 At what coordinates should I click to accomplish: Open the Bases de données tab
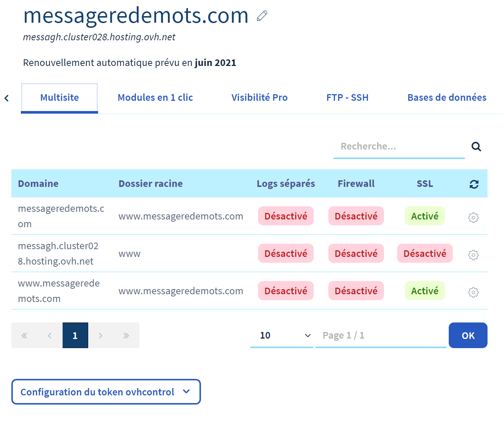coord(447,98)
